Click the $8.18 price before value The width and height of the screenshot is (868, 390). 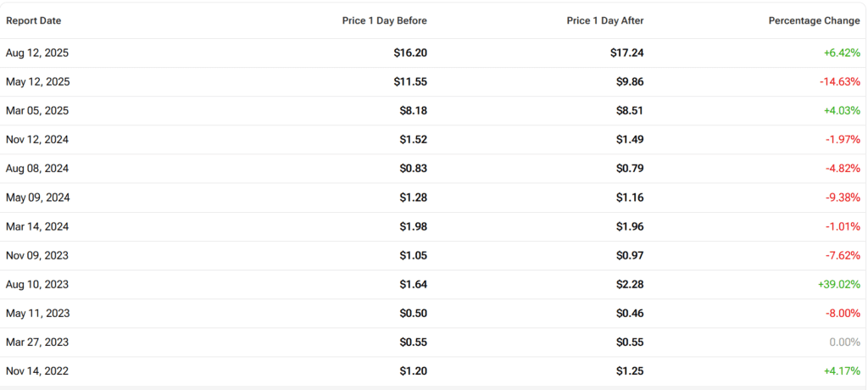pyautogui.click(x=413, y=111)
